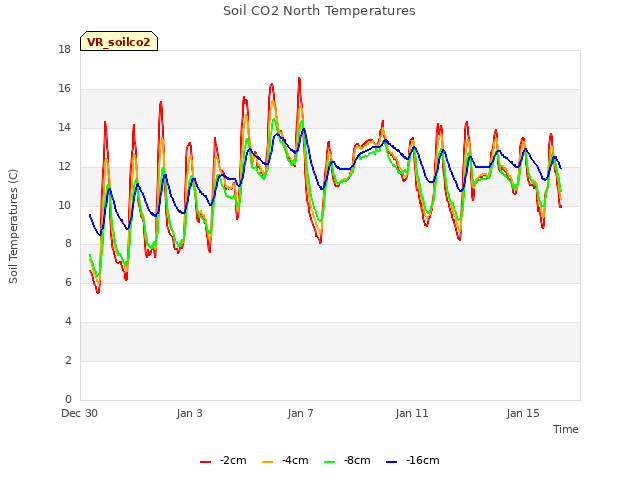The image size is (640, 480).
Task: Toggle the -8cm legend entry
Action: coord(347,460)
